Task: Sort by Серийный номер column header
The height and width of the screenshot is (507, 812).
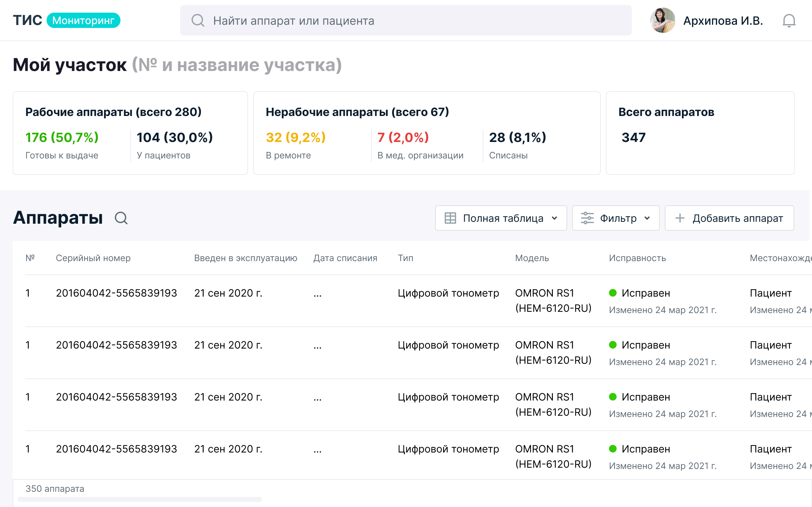Action: [93, 258]
